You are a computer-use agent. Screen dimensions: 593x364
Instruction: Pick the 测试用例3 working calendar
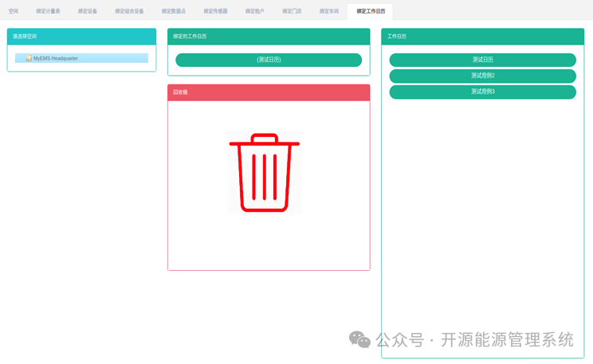coord(482,92)
